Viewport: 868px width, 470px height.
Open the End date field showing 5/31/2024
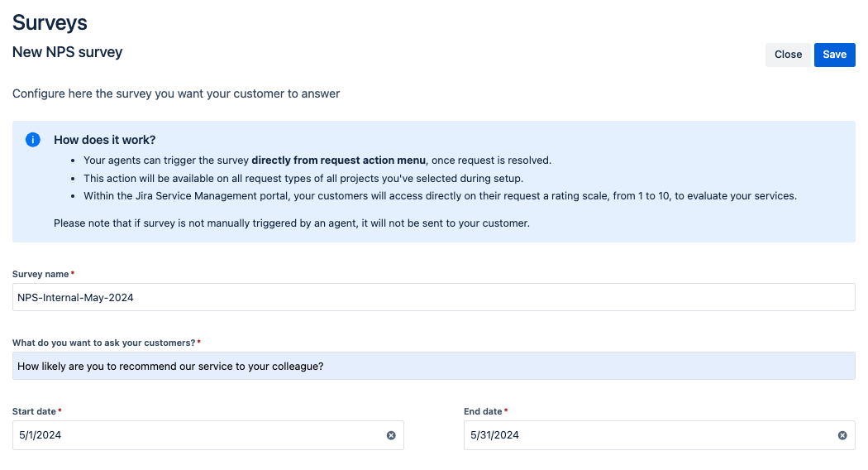coord(649,435)
